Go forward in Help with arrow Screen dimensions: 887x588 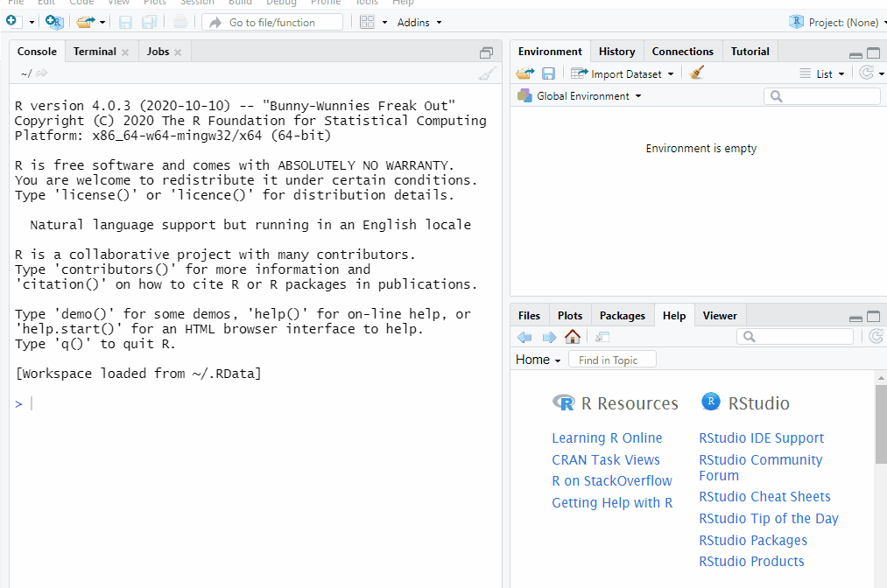tap(549, 338)
